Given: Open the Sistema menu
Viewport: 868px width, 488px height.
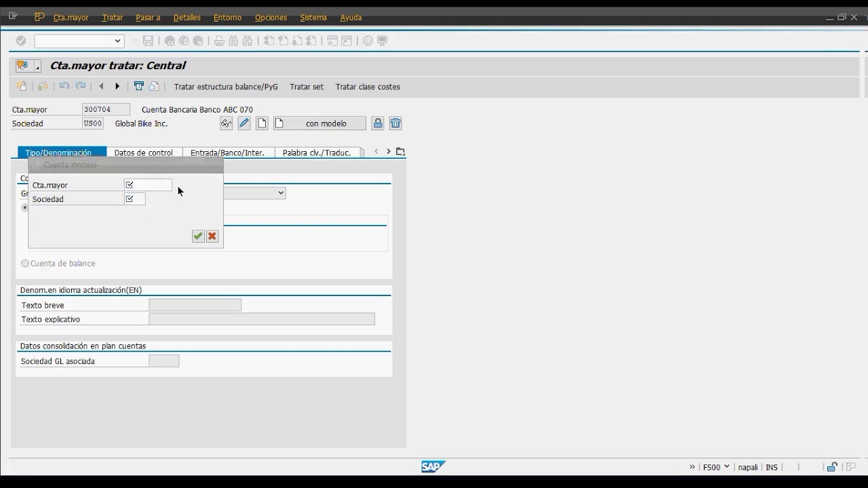Looking at the screenshot, I should pos(313,18).
